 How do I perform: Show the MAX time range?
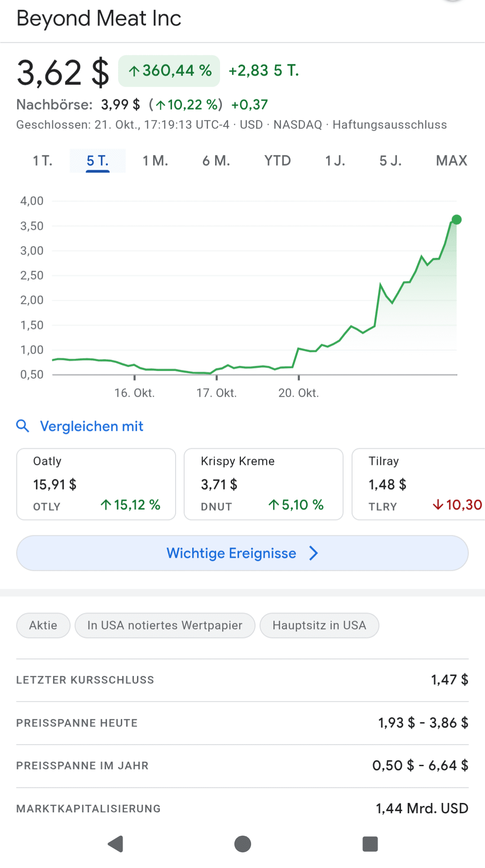click(x=451, y=161)
